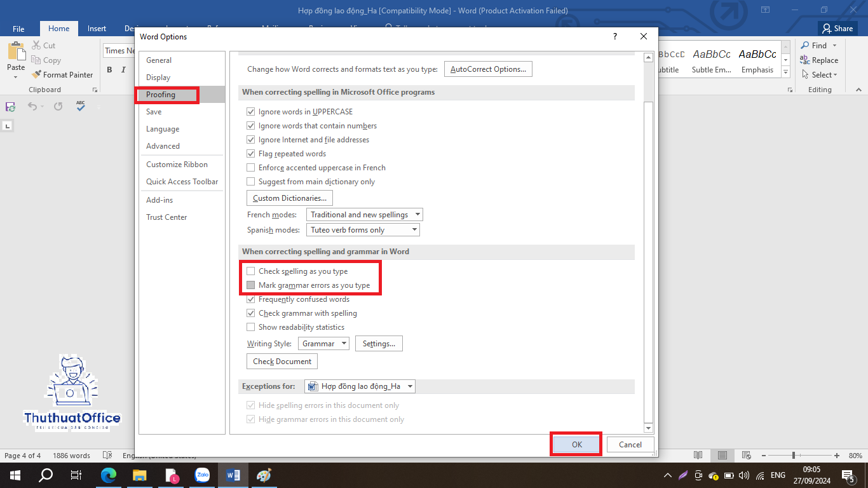Enable Mark grammar errors as you type

point(250,285)
